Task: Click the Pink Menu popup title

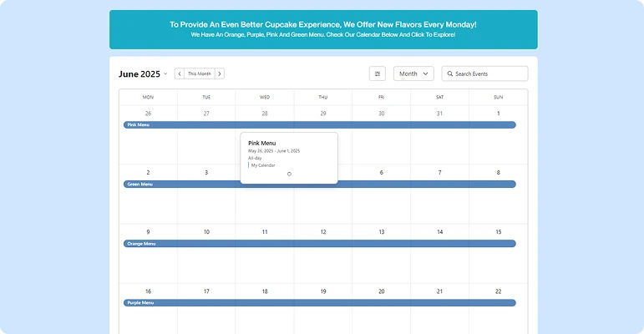Action: tap(261, 143)
